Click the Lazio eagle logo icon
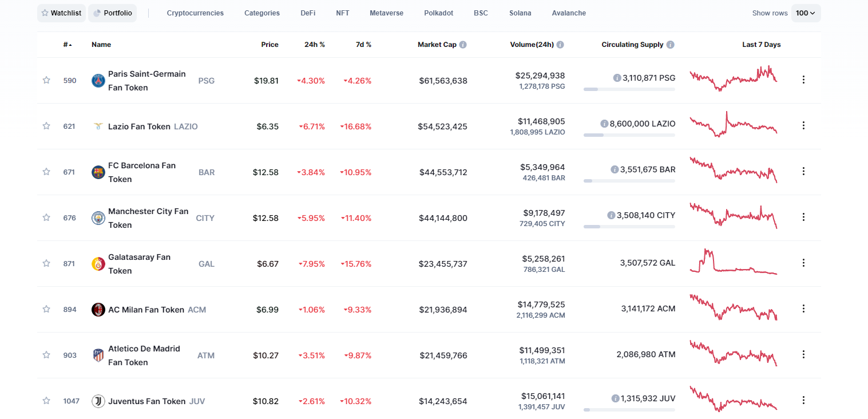The width and height of the screenshot is (868, 419). coord(98,127)
